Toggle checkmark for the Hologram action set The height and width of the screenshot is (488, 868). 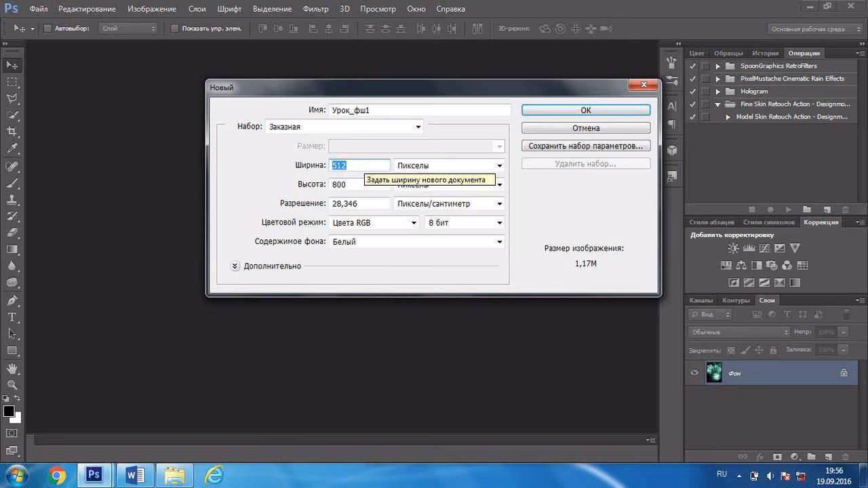[x=692, y=91]
